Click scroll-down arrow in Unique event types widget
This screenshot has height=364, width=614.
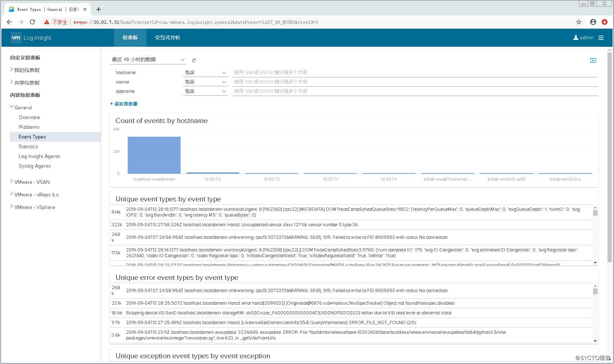click(x=595, y=263)
